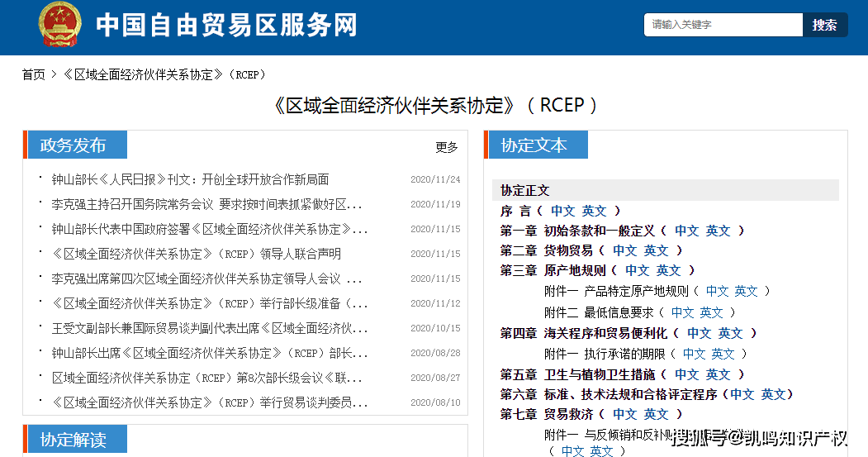Open the RCEP 第8次部长级会议 article
The width and height of the screenshot is (868, 457).
[206, 378]
